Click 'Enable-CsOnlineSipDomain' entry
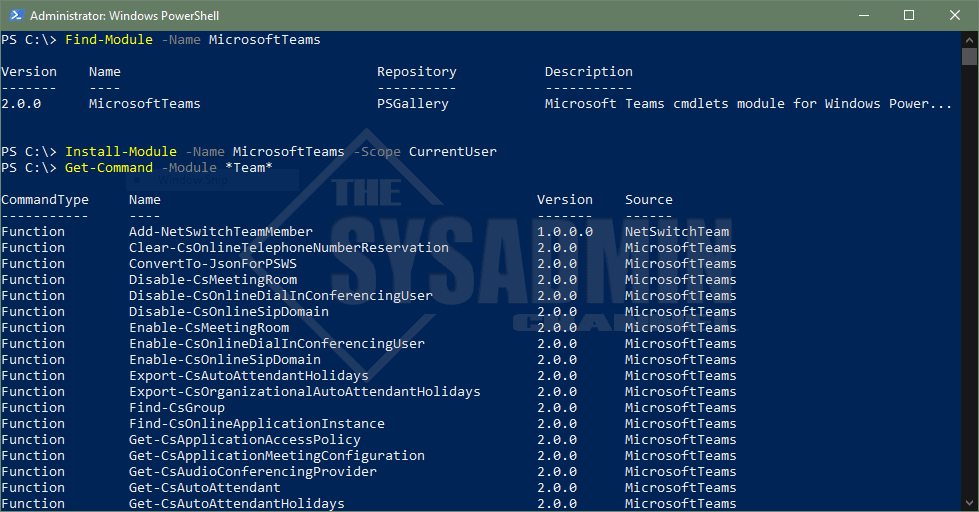The width and height of the screenshot is (979, 512). pos(225,360)
